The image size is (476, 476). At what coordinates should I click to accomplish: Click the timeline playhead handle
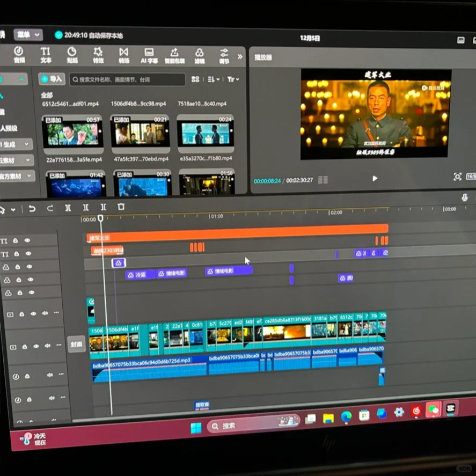pyautogui.click(x=100, y=218)
